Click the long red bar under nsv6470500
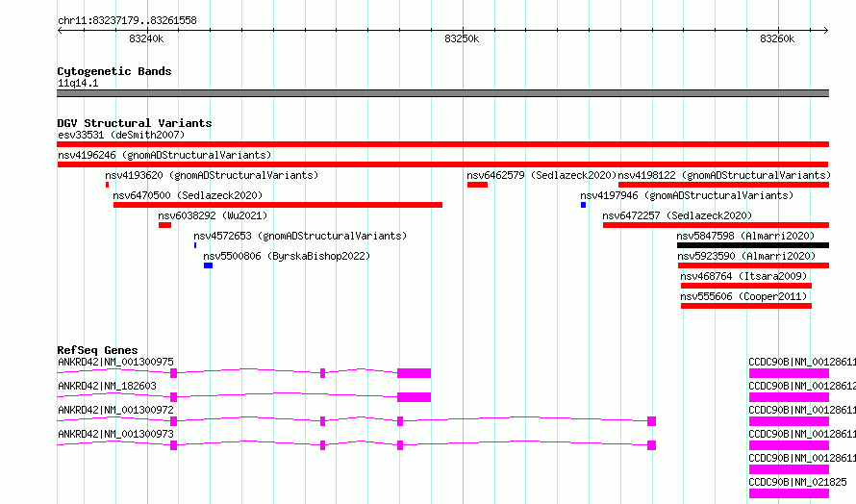Screen dimensions: 856x504 278,205
